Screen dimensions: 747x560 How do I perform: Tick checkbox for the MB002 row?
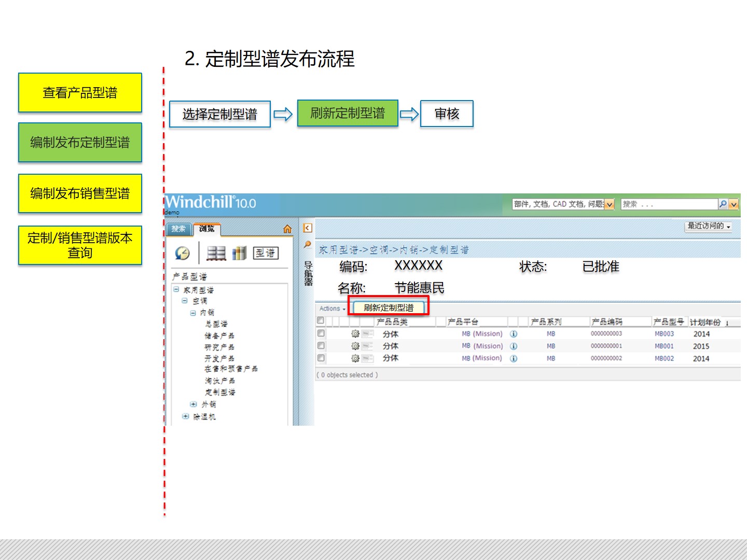tap(321, 358)
